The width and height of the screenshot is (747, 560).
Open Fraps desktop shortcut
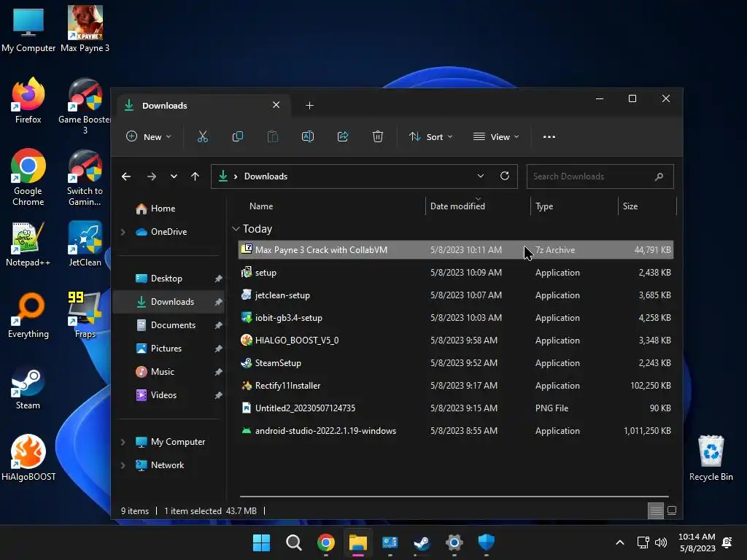85,315
